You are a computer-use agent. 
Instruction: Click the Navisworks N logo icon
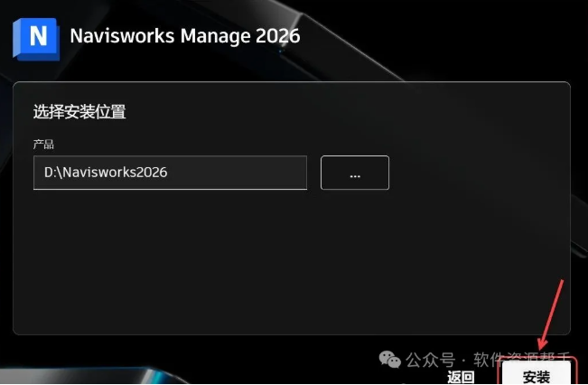(36, 39)
